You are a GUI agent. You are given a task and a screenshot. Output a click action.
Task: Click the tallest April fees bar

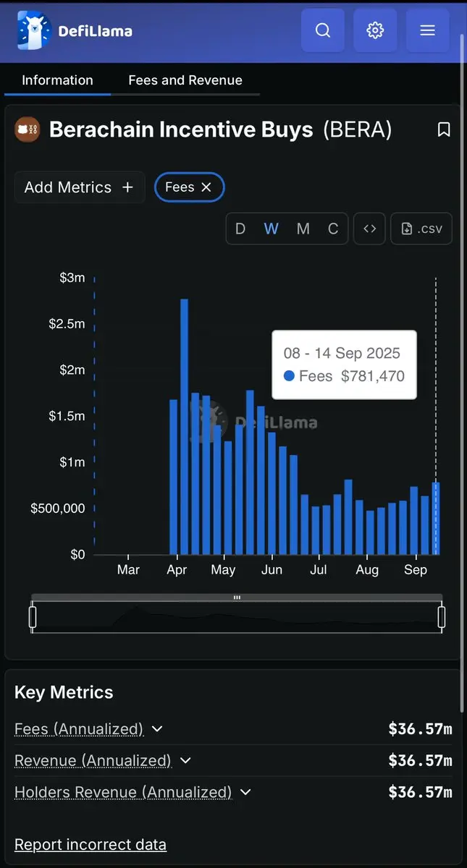[184, 427]
